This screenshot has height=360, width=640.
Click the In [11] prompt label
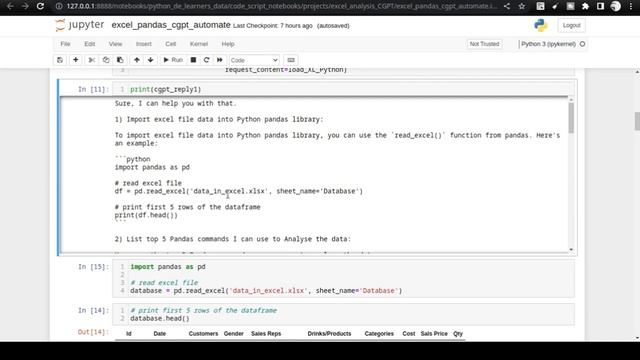[x=93, y=89]
